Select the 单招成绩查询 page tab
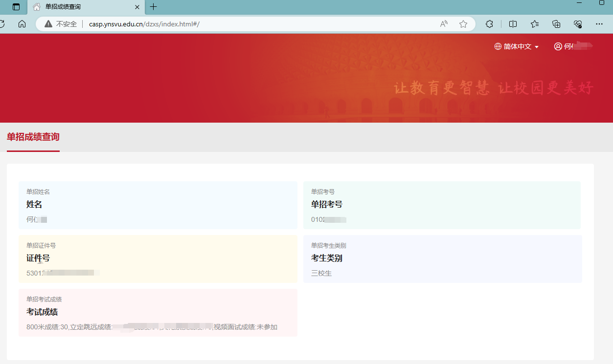 33,137
